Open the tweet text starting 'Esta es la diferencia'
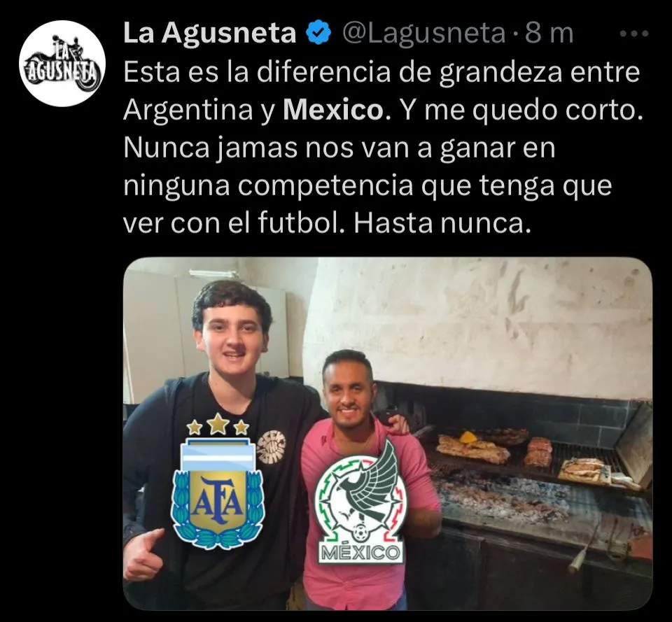672x622 pixels. point(383,148)
